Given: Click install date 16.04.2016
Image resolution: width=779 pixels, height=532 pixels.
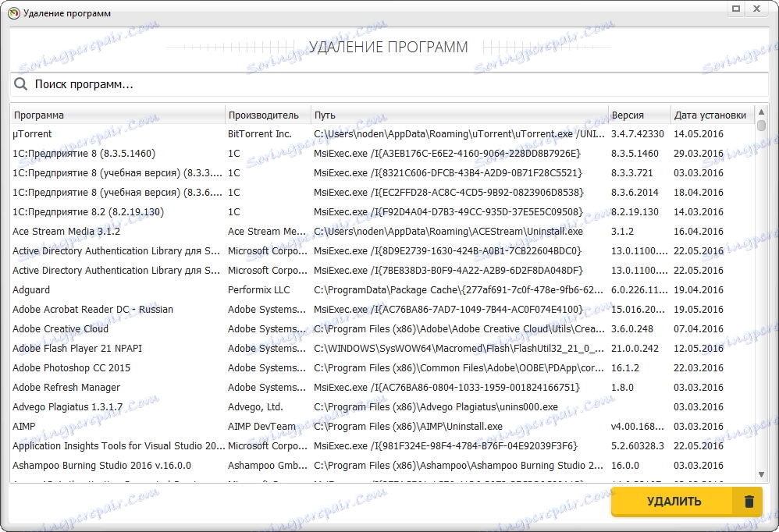Looking at the screenshot, I should (698, 231).
